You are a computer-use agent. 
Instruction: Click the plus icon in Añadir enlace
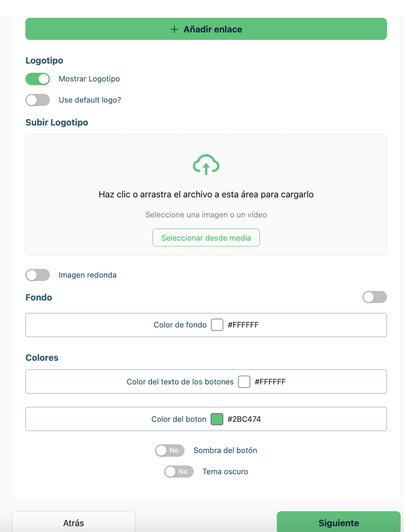(175, 29)
